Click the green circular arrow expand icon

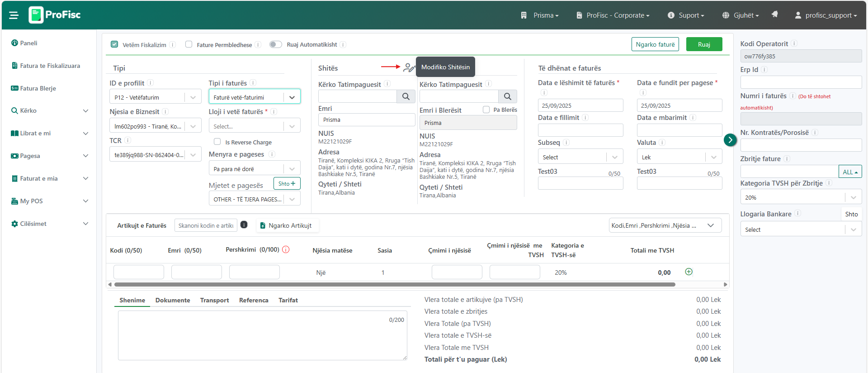pyautogui.click(x=730, y=140)
